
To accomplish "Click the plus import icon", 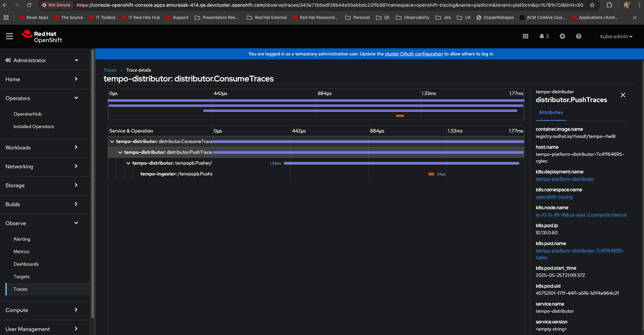I will tap(562, 36).
